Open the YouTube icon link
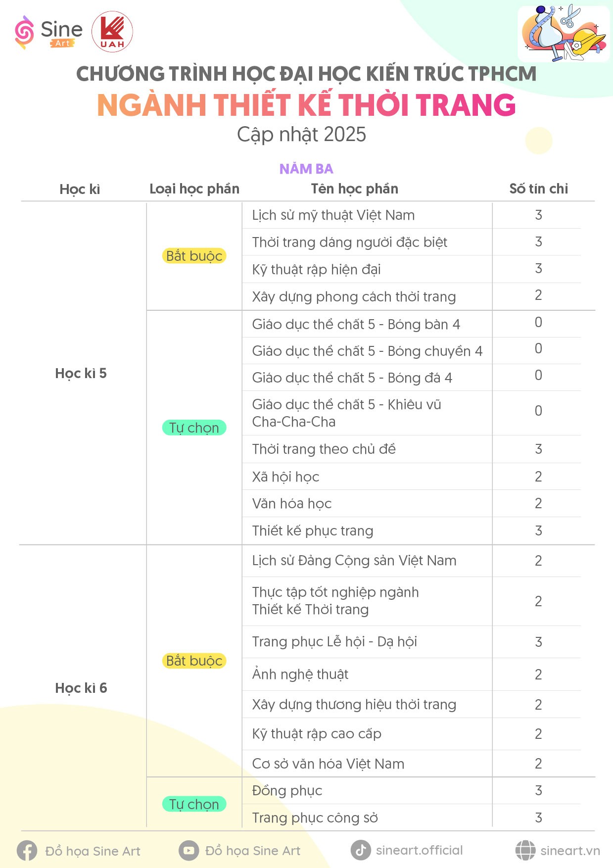The image size is (613, 868). 189,851
